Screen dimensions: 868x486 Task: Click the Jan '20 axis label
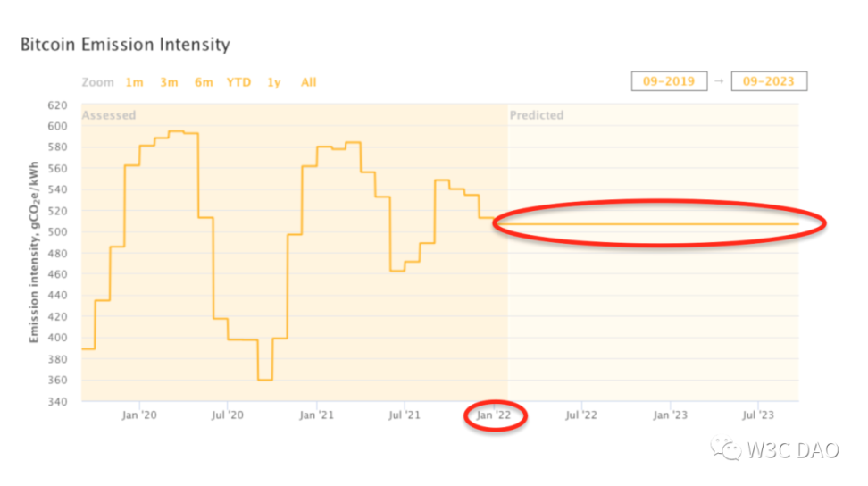139,415
